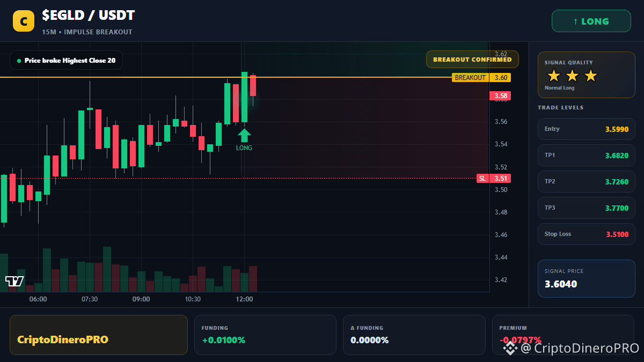Click the 12:00 time axis label
Viewport: 644px width, 362px height.
(244, 299)
